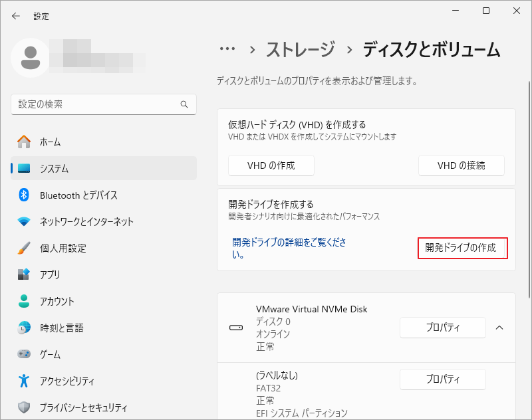Click the search magnifier icon in the search box
The width and height of the screenshot is (532, 420).
pyautogui.click(x=184, y=104)
